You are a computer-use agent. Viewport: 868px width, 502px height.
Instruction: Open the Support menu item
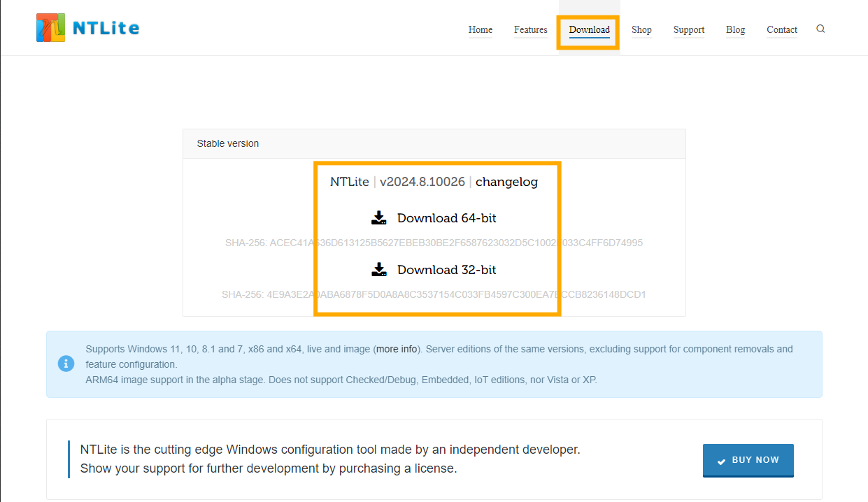689,29
